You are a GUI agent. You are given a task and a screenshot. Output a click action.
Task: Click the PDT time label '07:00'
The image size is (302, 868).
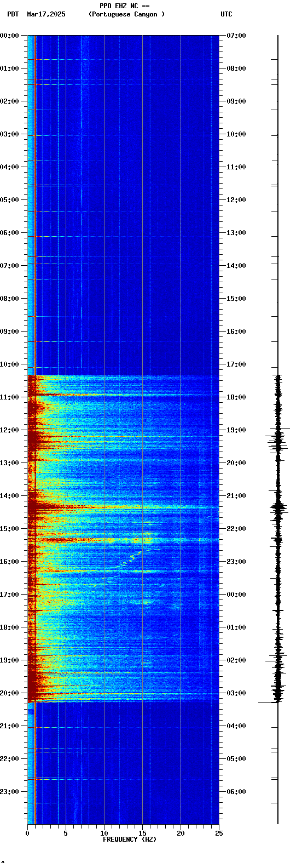tap(9, 266)
